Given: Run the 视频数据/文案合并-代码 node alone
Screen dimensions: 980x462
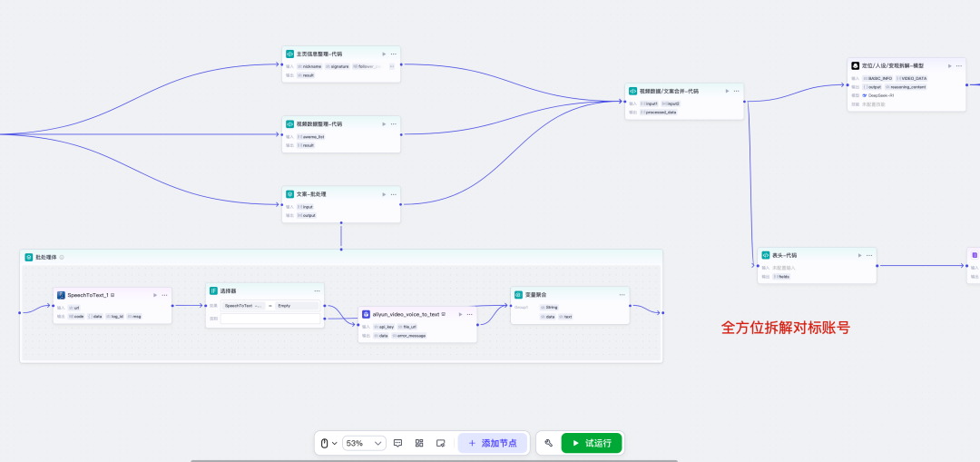Looking at the screenshot, I should coord(727,91).
